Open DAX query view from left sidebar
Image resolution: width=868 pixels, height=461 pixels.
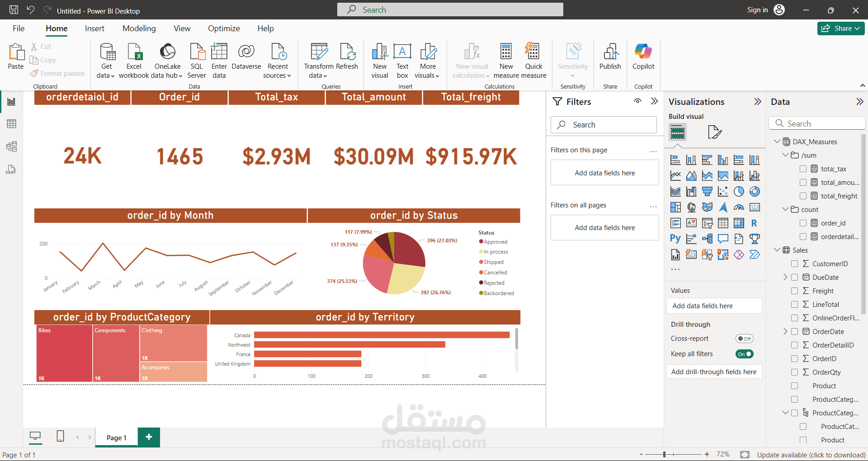(x=11, y=169)
